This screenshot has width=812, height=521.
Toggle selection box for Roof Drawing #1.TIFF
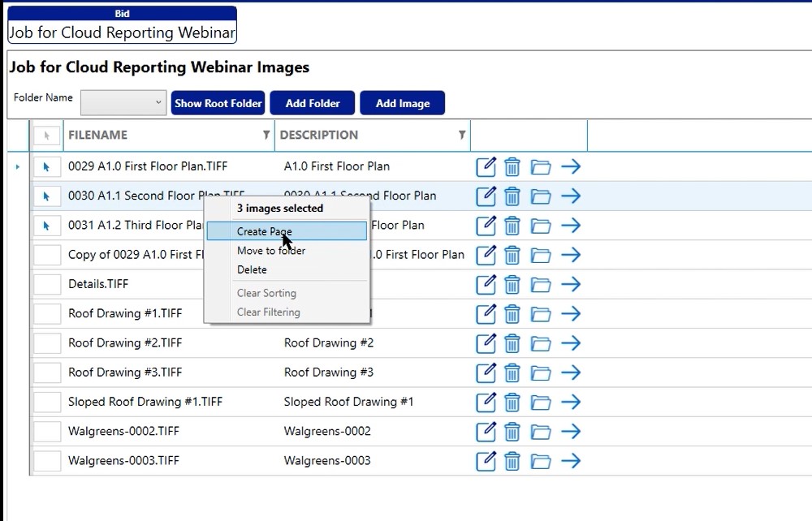(47, 313)
